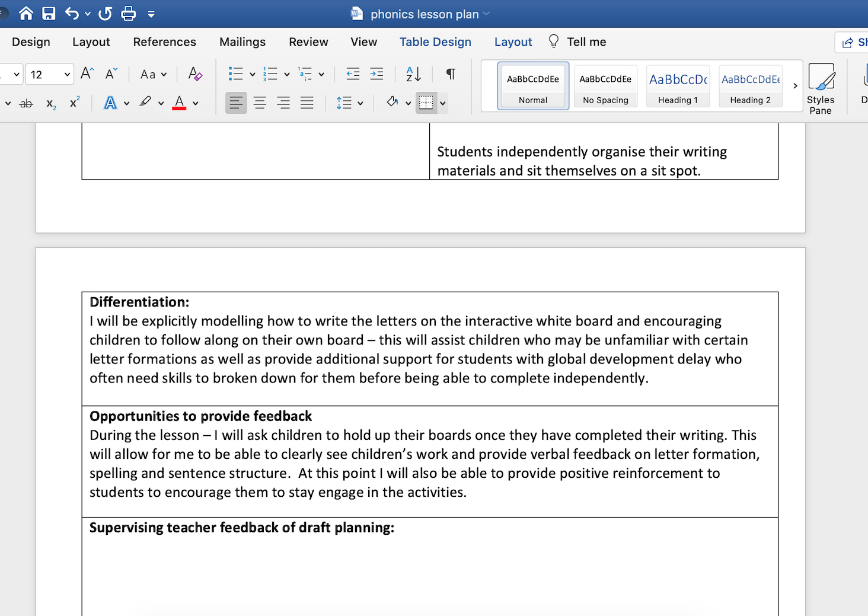
Task: Open the shading color dropdown arrow
Action: [x=408, y=103]
